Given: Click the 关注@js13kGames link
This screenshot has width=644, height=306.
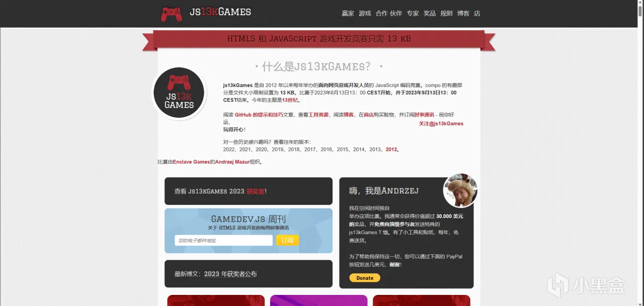Looking at the screenshot, I should point(441,123).
